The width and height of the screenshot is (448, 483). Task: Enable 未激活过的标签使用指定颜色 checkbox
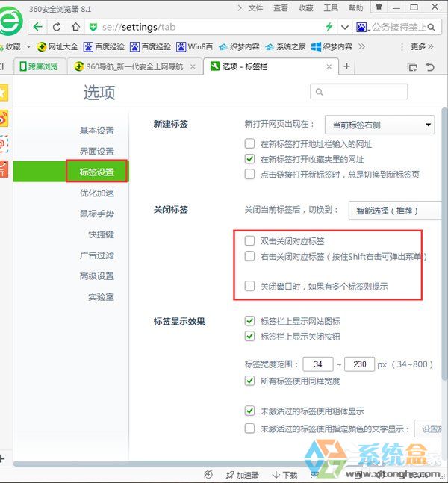[x=249, y=429]
